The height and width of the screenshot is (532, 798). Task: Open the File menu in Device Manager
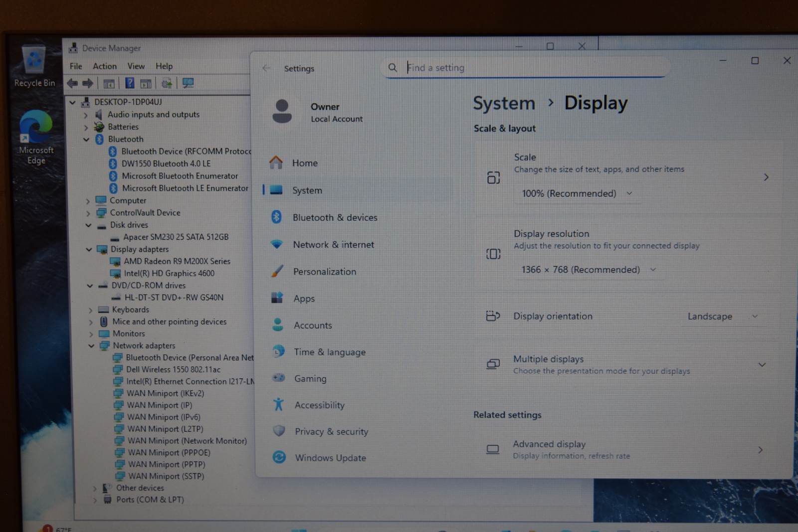[x=76, y=66]
